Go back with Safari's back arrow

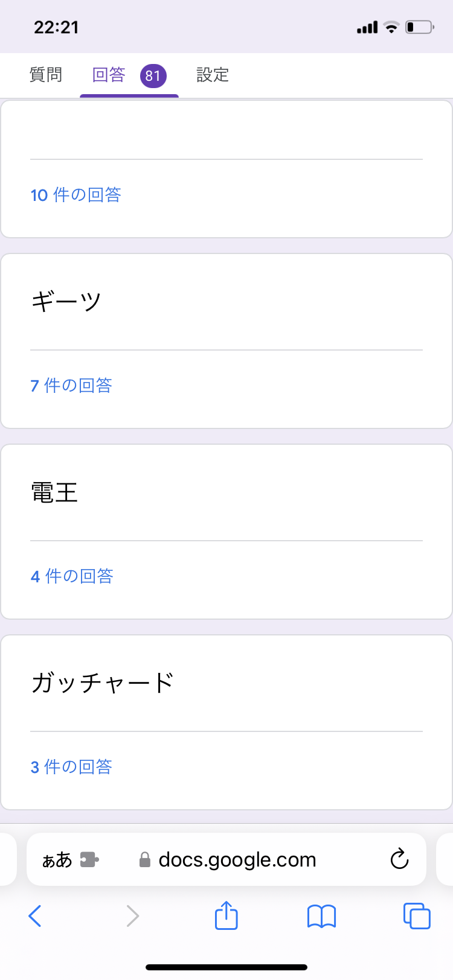(x=35, y=916)
